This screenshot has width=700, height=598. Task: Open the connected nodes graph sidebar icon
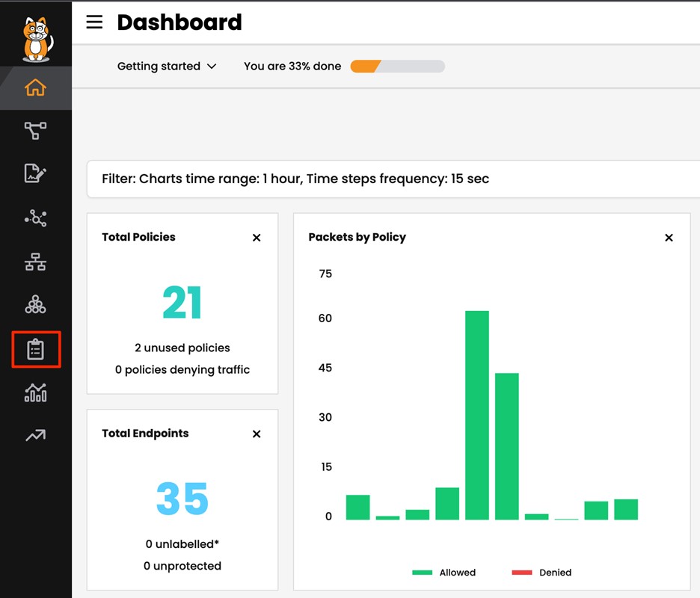coord(35,218)
